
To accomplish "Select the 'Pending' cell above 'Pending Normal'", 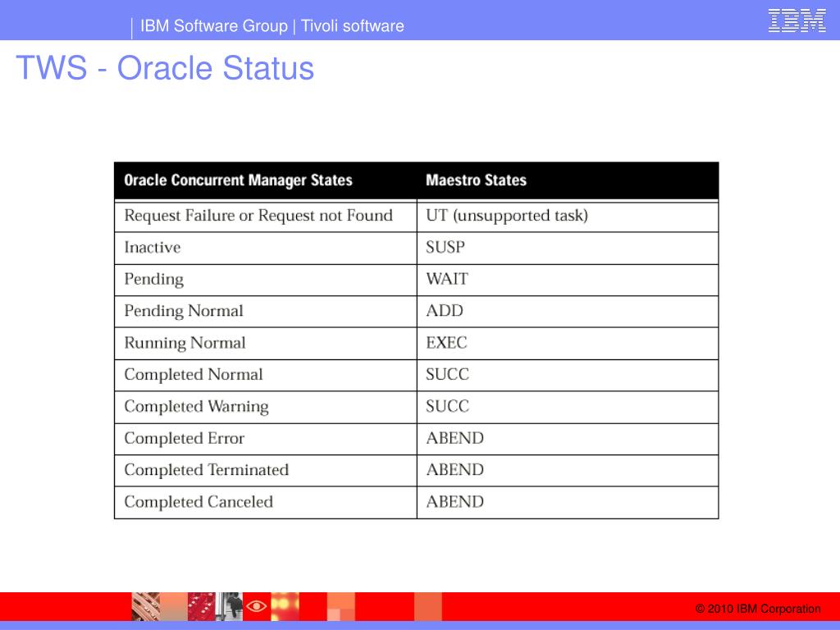I will point(266,280).
